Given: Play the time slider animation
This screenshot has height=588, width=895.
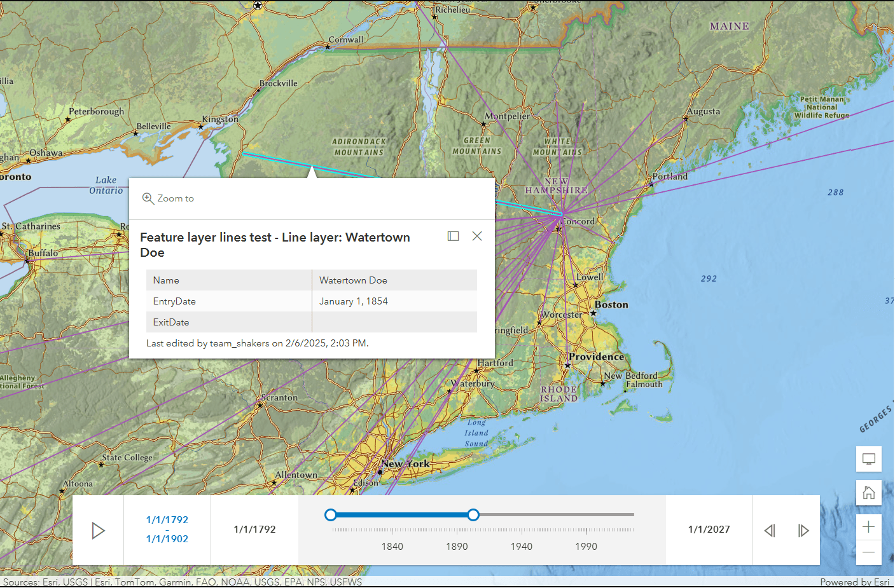Looking at the screenshot, I should click(98, 530).
